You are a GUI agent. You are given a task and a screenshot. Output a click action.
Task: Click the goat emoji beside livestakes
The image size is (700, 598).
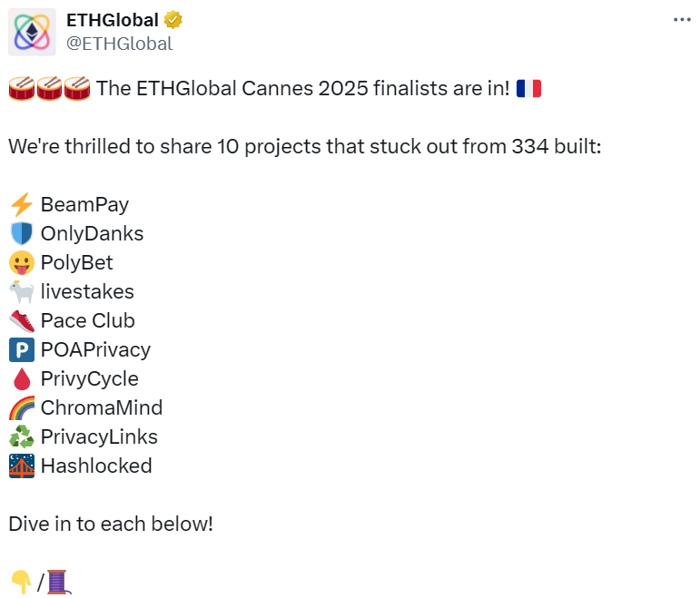coord(21,292)
